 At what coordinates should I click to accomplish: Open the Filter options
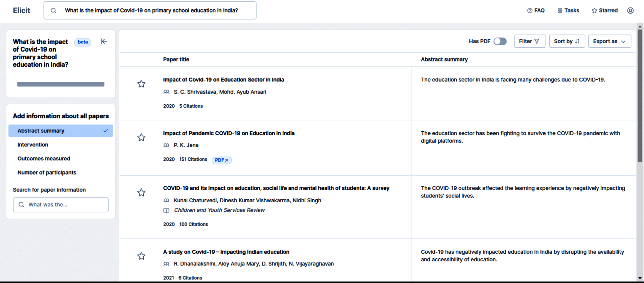[529, 41]
